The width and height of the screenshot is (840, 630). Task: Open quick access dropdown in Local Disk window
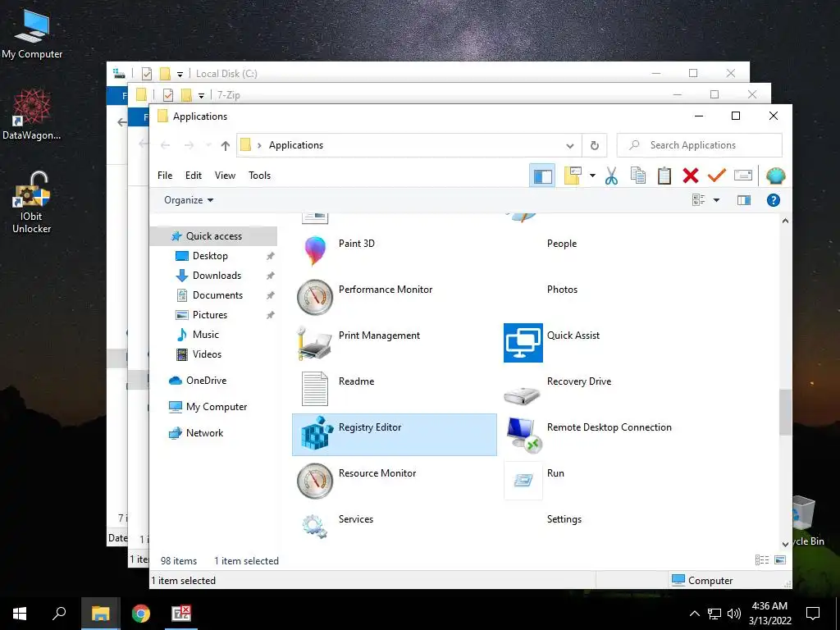click(x=180, y=74)
